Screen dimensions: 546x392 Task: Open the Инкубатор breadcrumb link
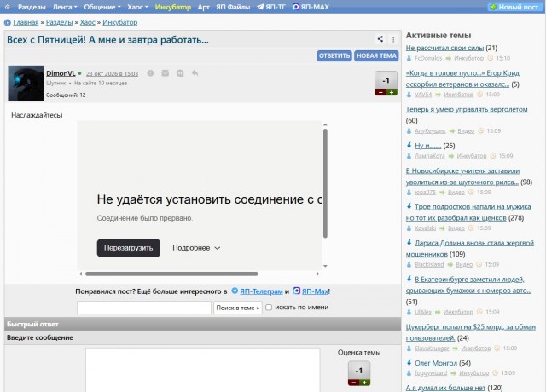(x=119, y=23)
